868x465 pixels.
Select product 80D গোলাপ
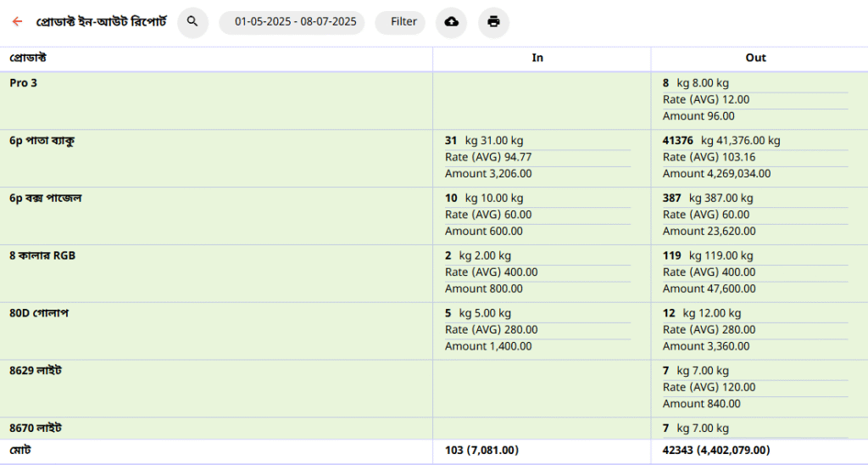coord(39,314)
